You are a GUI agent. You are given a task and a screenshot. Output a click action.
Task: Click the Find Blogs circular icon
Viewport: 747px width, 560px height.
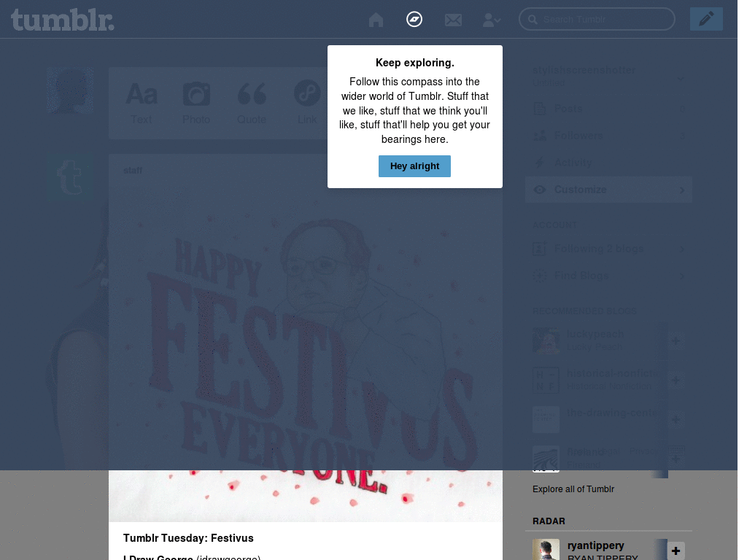(540, 275)
